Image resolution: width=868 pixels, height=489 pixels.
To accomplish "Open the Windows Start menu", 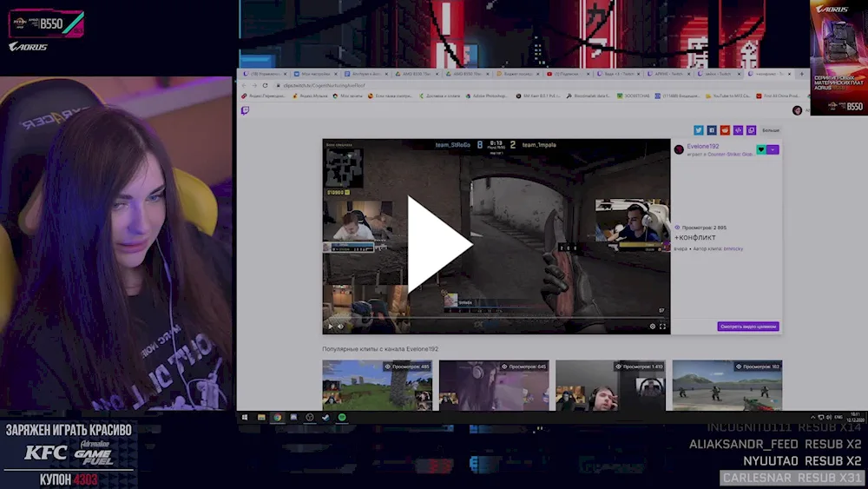I will (x=245, y=418).
